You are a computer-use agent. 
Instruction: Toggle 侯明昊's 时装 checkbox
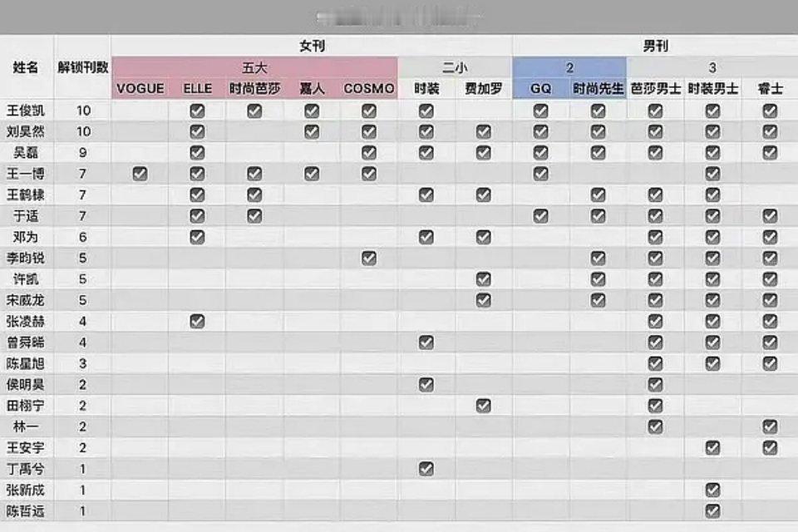426,384
